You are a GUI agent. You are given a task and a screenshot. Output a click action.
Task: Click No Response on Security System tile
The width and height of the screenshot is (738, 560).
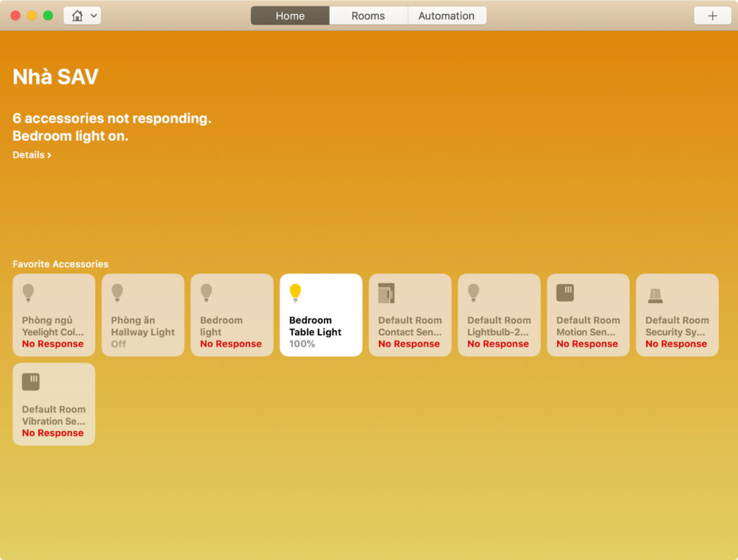[x=676, y=344]
